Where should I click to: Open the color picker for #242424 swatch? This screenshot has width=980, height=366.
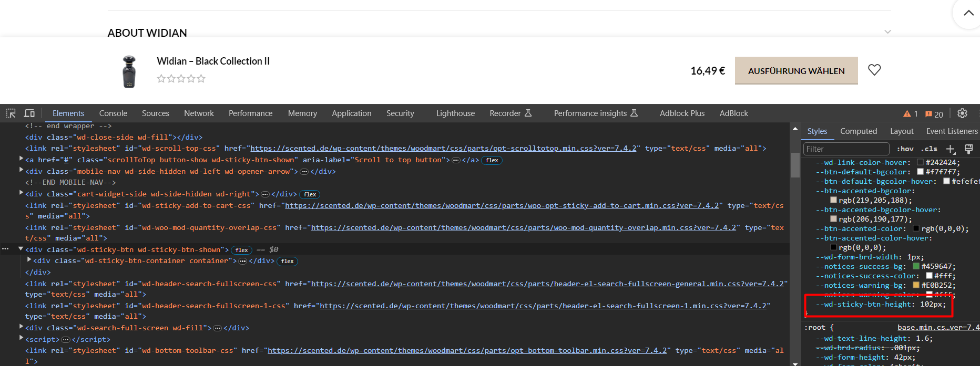click(920, 163)
